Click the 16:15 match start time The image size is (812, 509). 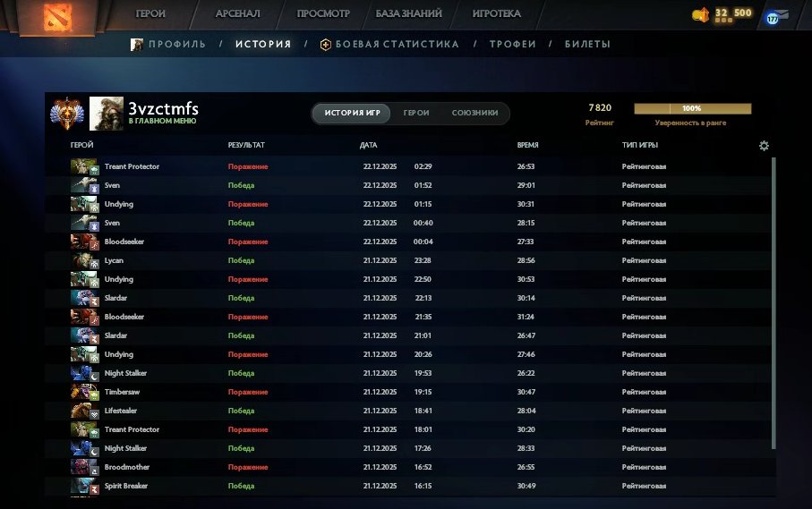(x=423, y=486)
